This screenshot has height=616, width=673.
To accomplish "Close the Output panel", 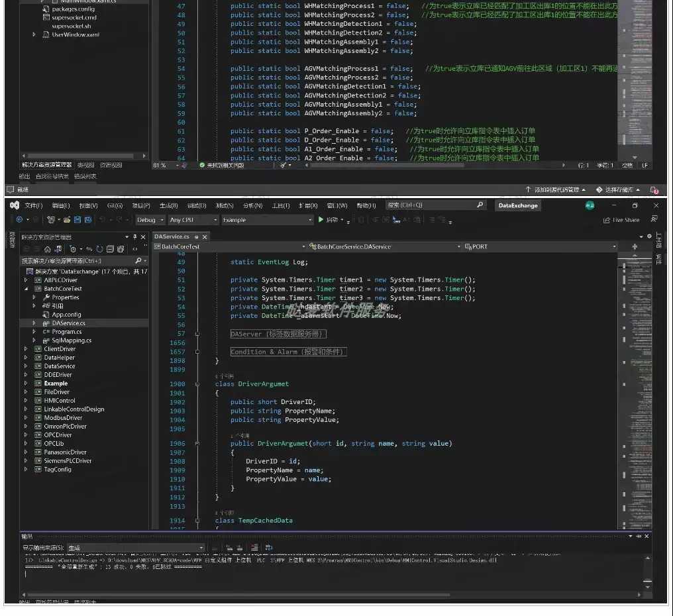I will (647, 536).
